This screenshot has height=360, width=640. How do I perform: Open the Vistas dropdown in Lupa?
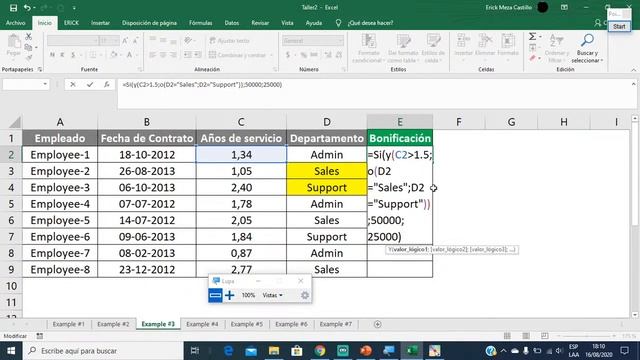pos(272,295)
